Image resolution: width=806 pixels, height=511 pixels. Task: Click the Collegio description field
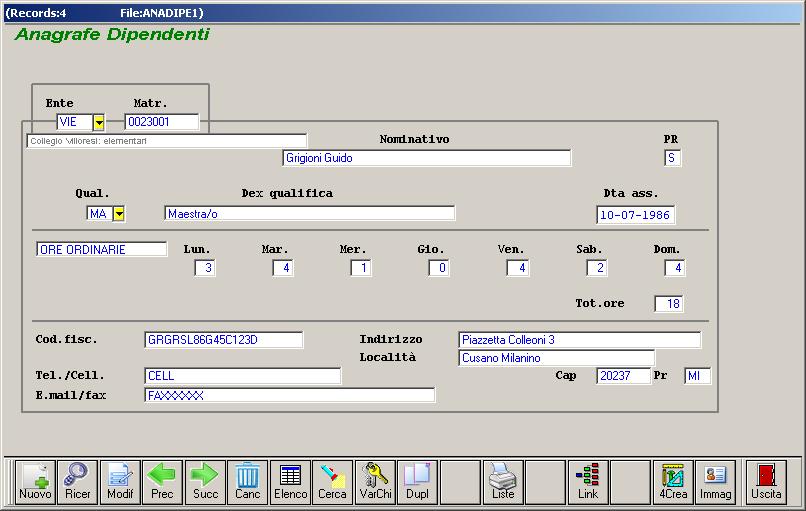[167, 141]
